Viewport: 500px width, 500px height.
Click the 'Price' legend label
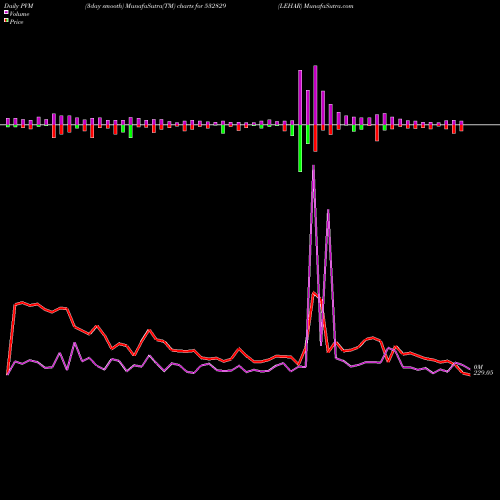click(16, 22)
